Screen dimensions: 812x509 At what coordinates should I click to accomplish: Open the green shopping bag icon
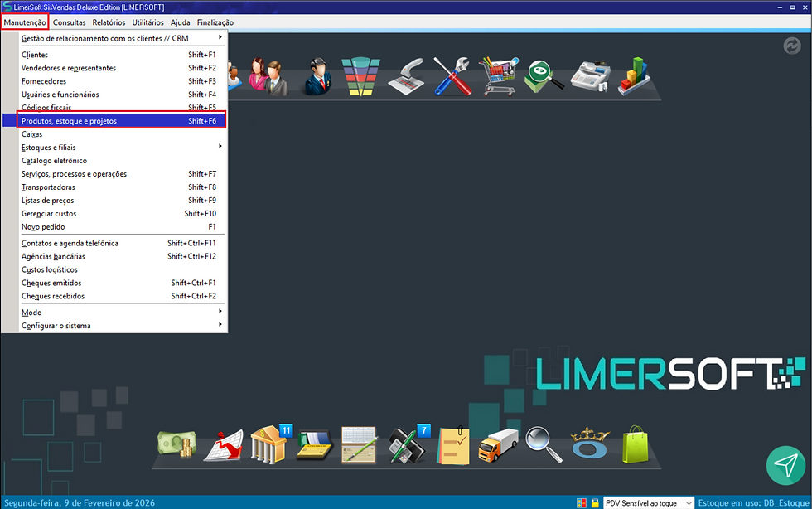tap(635, 444)
